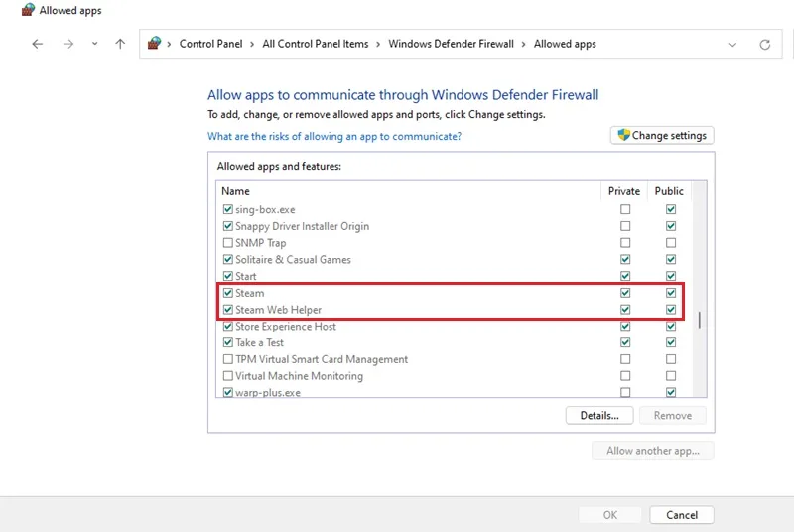Click the Private column header
794x532 pixels.
624,191
